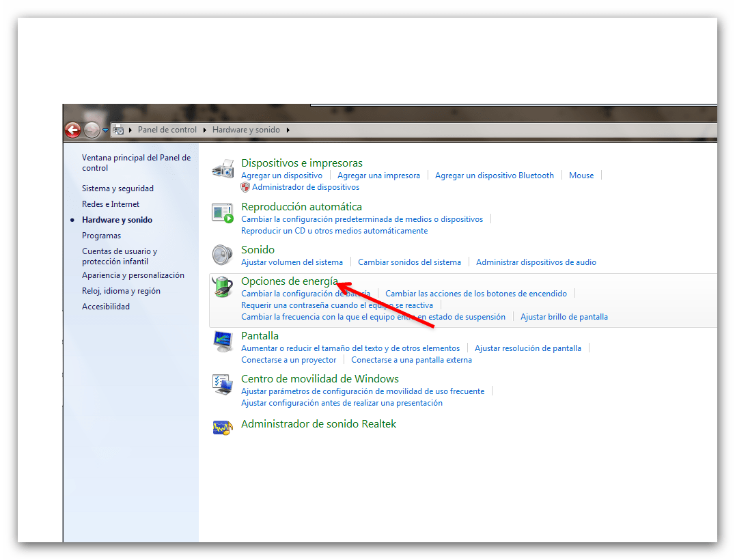The image size is (735, 560).
Task: Click Agregar una impresora link
Action: (x=378, y=176)
